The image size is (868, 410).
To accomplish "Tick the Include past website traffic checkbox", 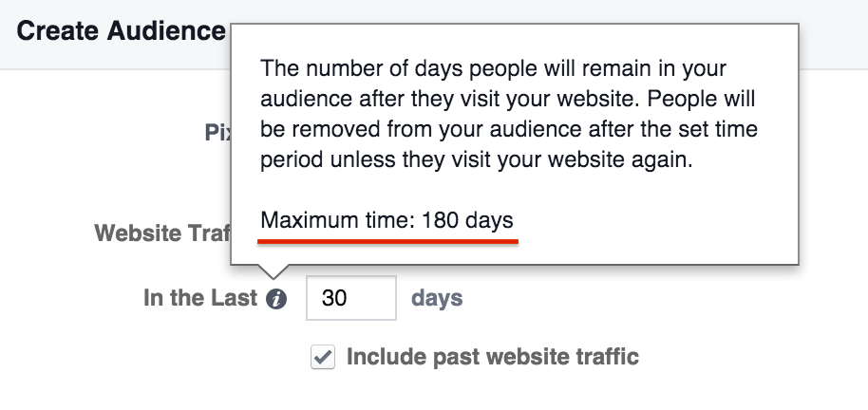I will (323, 357).
